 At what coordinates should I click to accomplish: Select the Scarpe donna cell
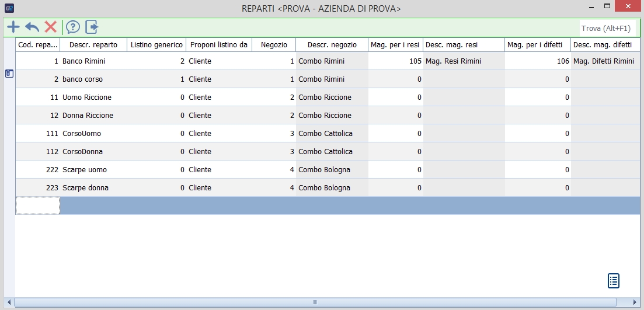(x=93, y=187)
